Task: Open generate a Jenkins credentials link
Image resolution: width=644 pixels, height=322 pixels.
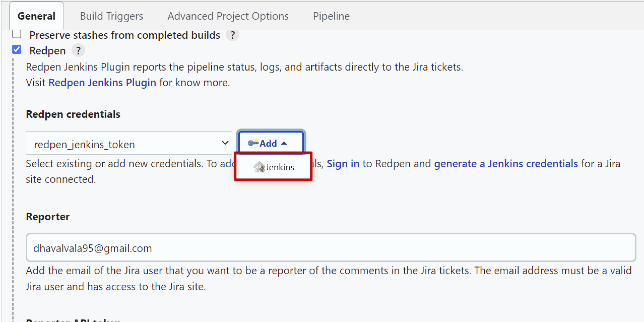Action: (x=506, y=164)
